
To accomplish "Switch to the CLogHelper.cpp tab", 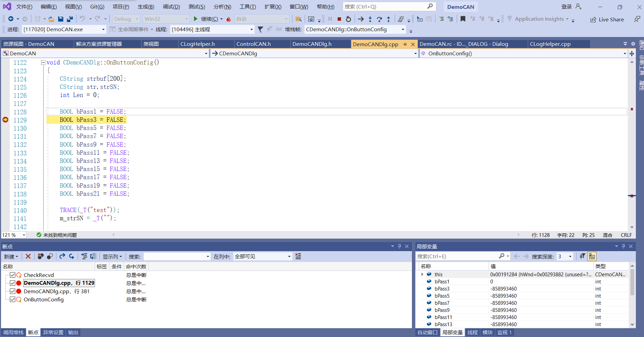I will pos(550,44).
